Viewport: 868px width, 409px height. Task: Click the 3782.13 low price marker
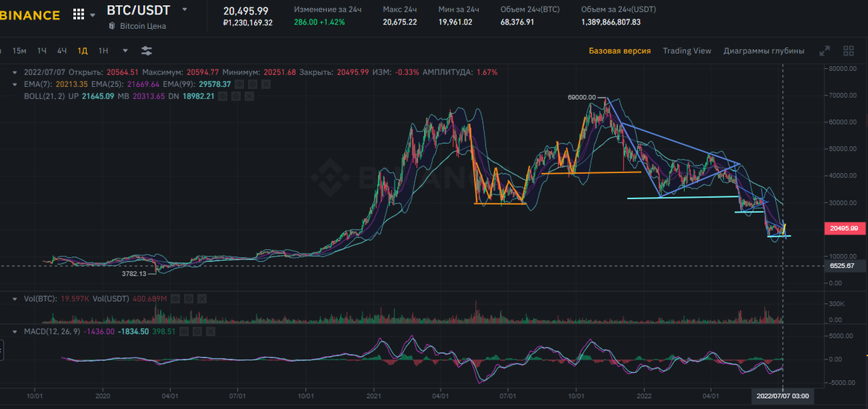click(132, 274)
